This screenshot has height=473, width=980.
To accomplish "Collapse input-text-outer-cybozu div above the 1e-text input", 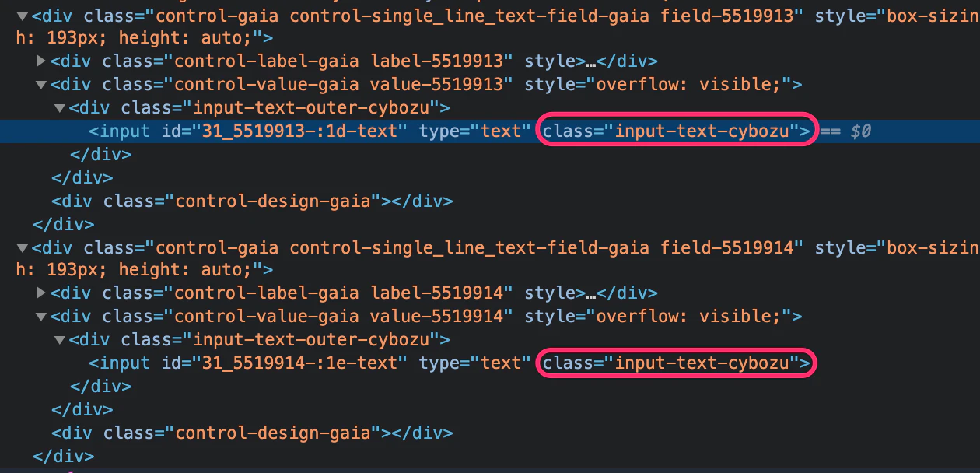I will coord(60,340).
